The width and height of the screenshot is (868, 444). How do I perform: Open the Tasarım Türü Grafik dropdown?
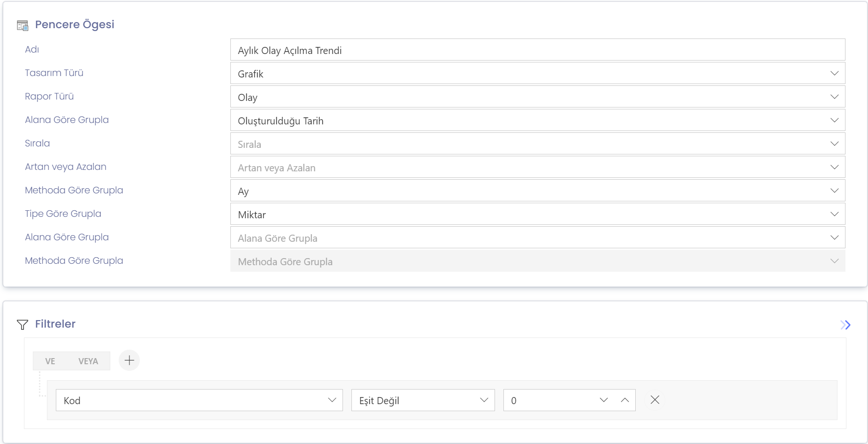(538, 73)
